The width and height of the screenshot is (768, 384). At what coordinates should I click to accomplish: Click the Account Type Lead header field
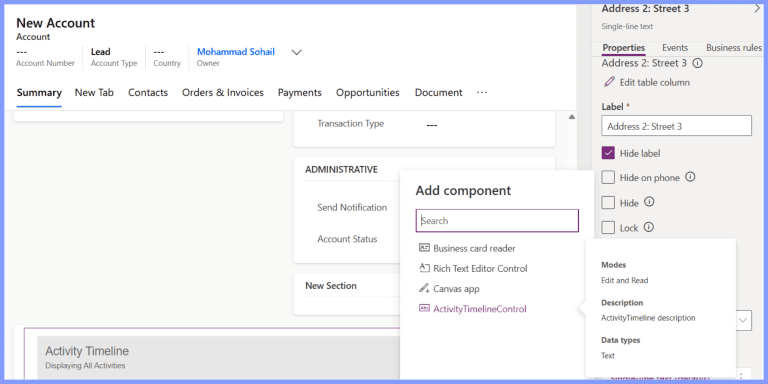pyautogui.click(x=114, y=57)
